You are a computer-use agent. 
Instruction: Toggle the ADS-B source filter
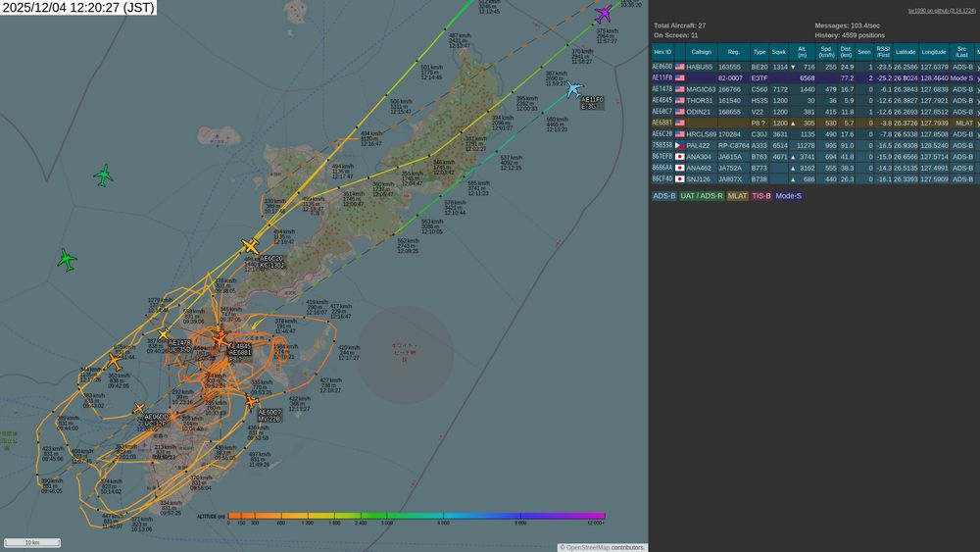tap(663, 196)
